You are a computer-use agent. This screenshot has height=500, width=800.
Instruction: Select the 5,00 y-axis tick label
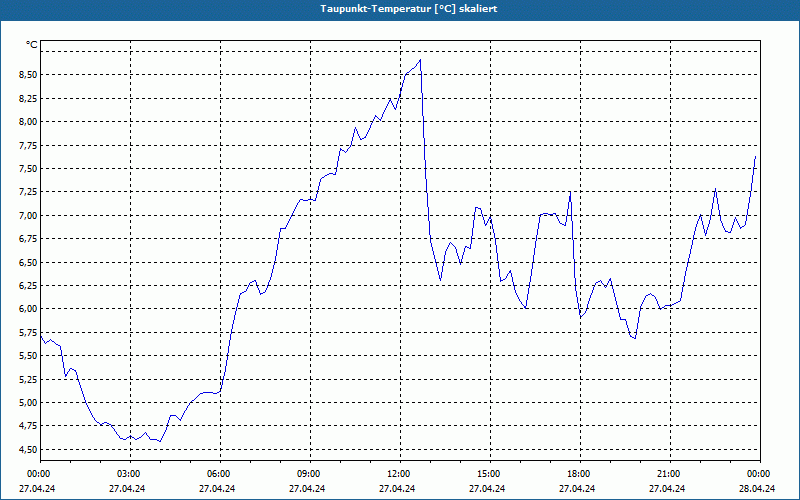pos(28,403)
